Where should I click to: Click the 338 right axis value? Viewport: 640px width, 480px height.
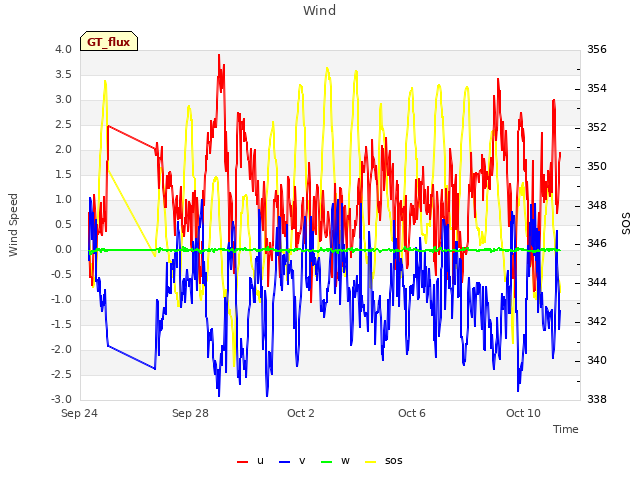597,399
